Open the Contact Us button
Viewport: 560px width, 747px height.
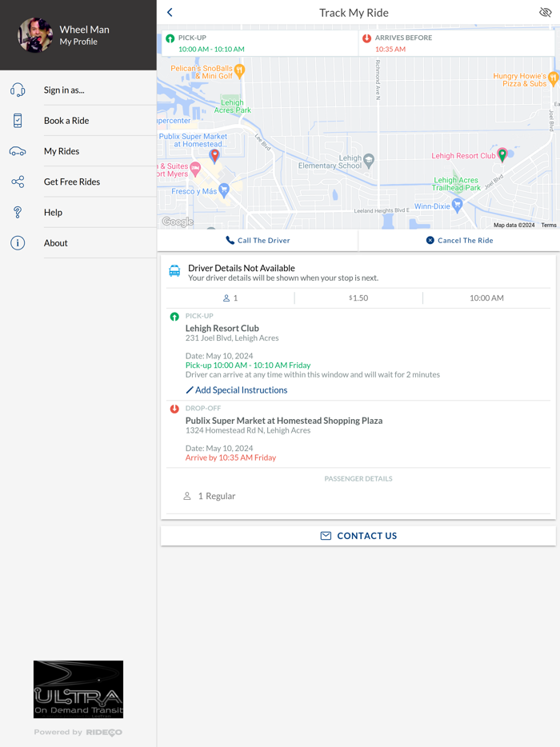click(358, 536)
